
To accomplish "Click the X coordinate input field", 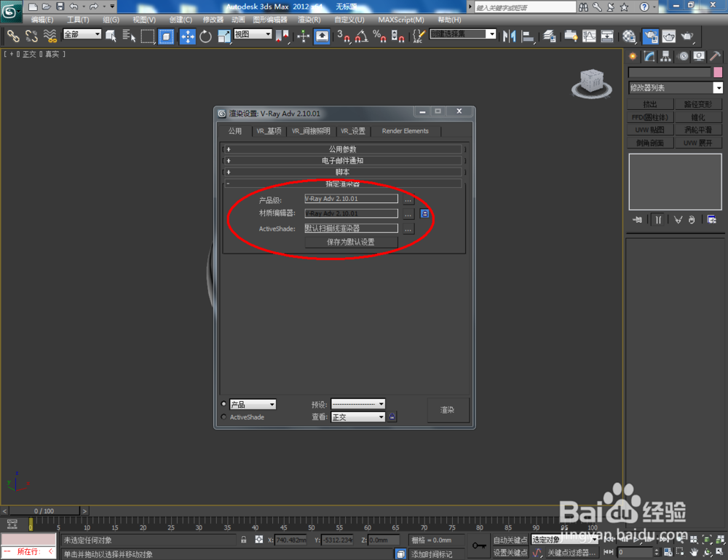I will click(290, 540).
